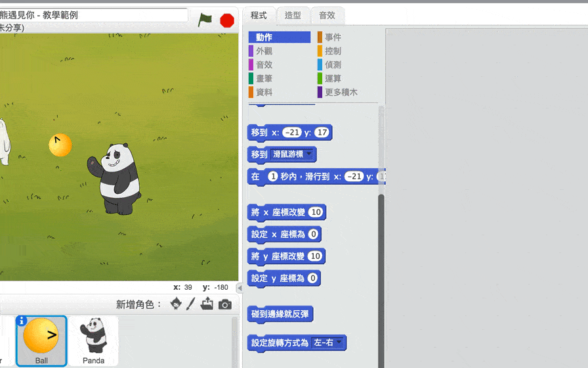The width and height of the screenshot is (588, 368).
Task: Edit y value 17 in 移到 block
Action: [322, 132]
